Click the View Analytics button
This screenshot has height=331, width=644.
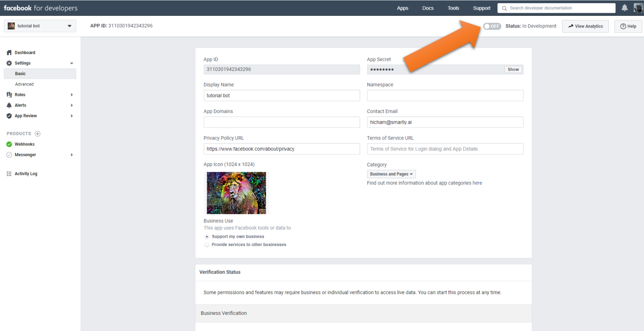585,26
